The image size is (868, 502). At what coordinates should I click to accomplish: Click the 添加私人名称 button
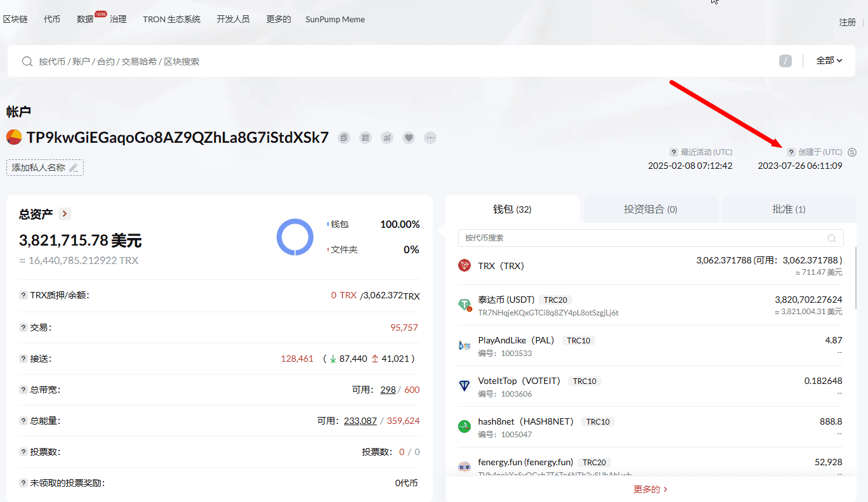(45, 168)
